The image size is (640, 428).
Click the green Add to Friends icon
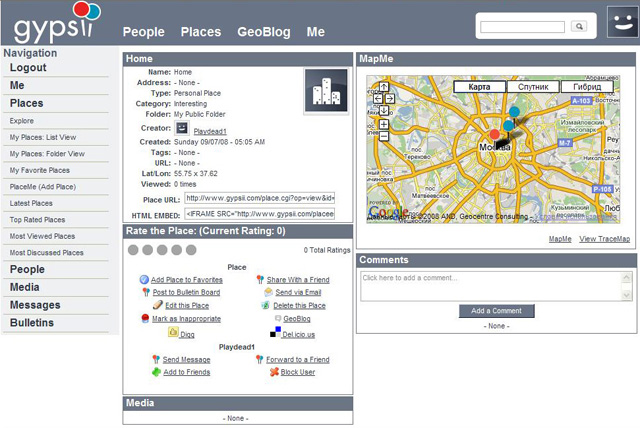pyautogui.click(x=156, y=372)
